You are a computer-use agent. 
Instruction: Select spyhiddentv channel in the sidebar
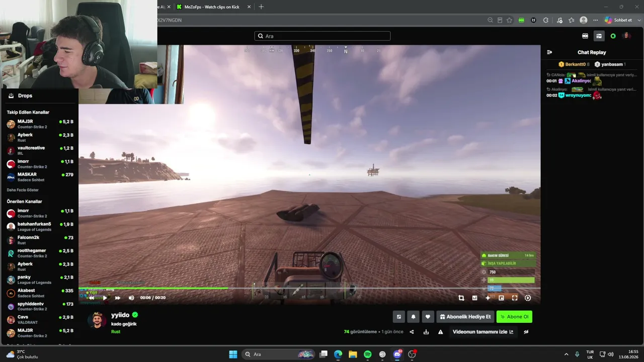pos(39,306)
